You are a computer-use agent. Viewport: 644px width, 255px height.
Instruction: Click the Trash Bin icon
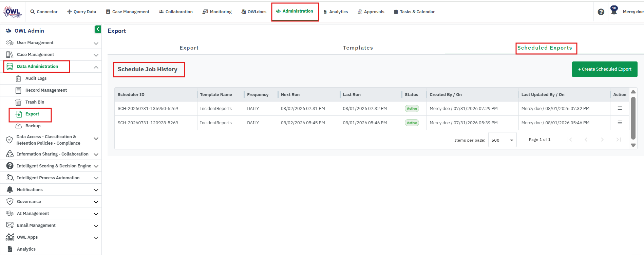(18, 102)
